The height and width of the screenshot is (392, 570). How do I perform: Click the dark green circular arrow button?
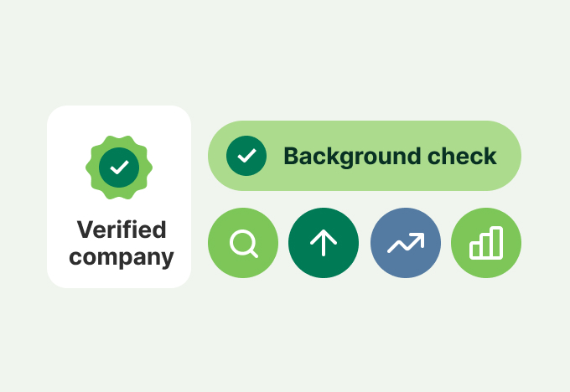(324, 243)
